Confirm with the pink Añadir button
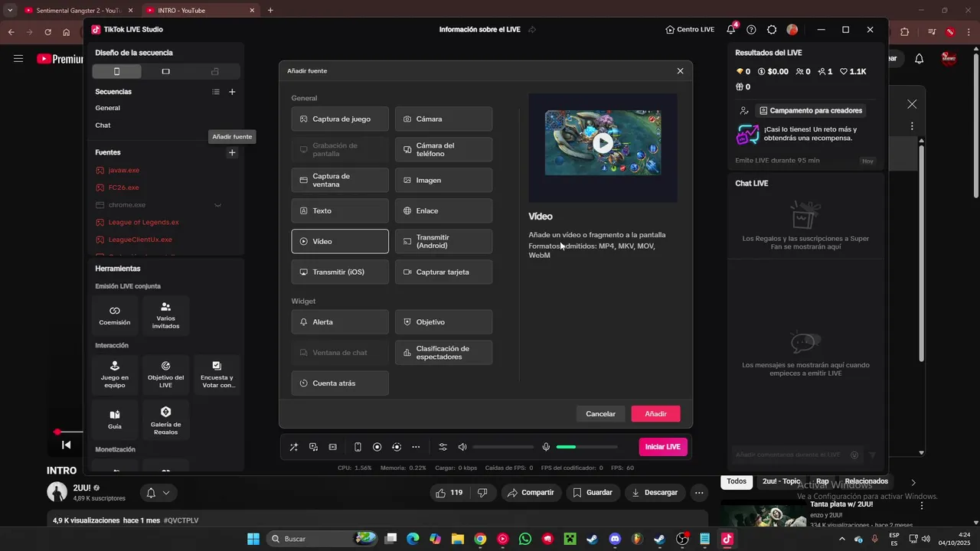The width and height of the screenshot is (980, 551). tap(655, 414)
